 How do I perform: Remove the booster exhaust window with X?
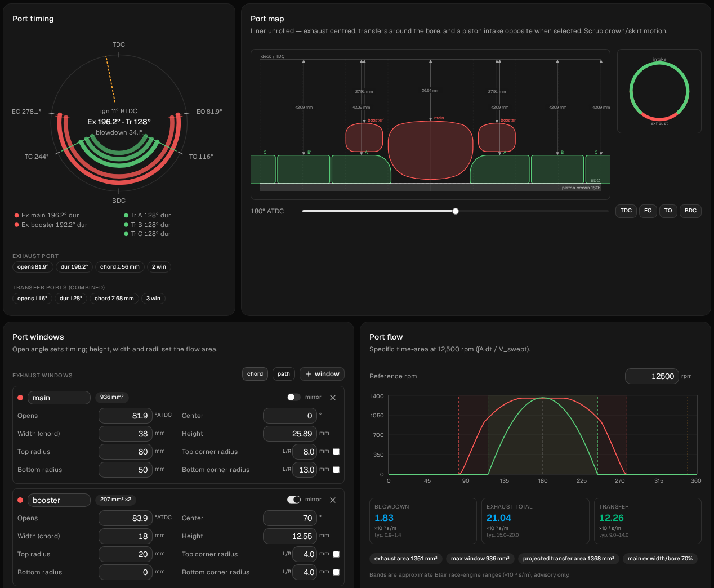pos(333,500)
